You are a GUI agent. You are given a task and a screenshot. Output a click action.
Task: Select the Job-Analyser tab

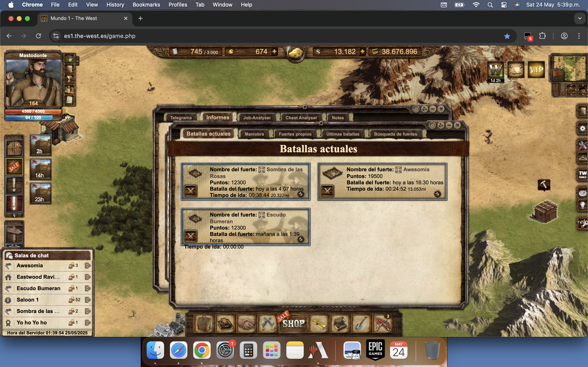pos(257,118)
